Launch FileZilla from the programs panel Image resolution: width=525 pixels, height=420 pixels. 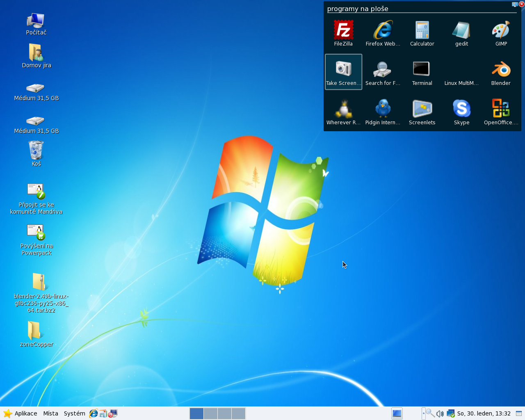343,33
